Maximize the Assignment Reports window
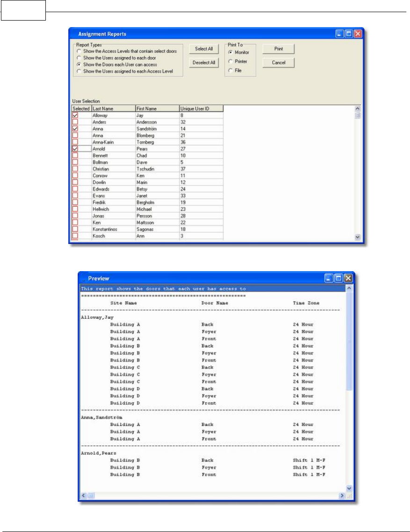 (349, 34)
